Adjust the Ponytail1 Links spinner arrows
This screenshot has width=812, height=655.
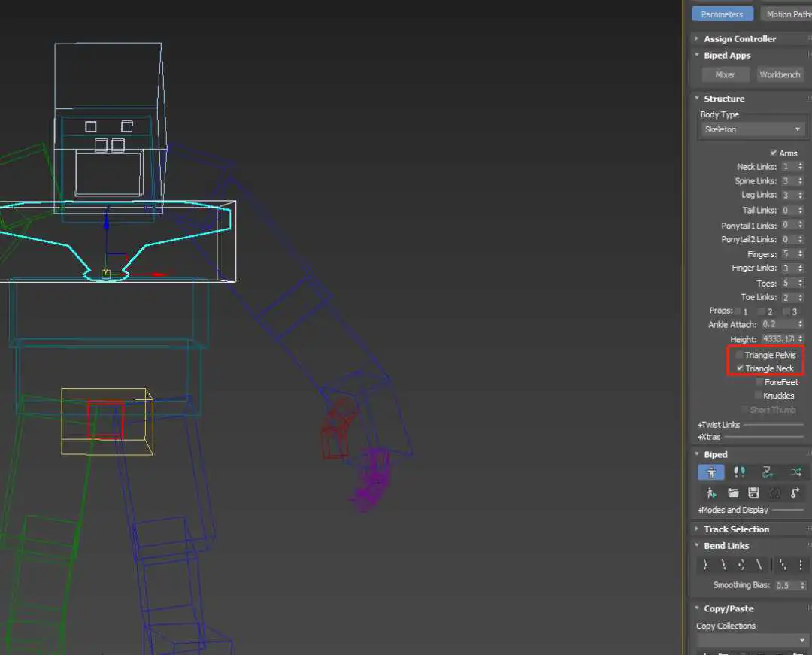tap(800, 225)
